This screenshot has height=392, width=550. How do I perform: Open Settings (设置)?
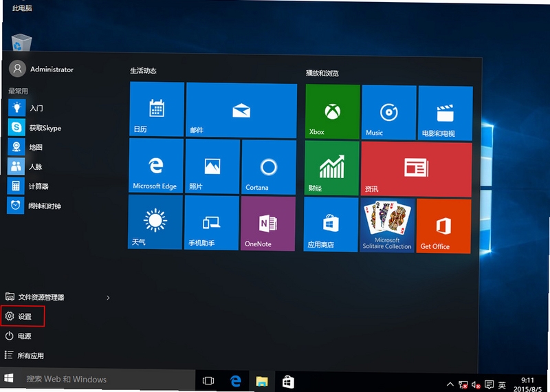click(x=23, y=316)
